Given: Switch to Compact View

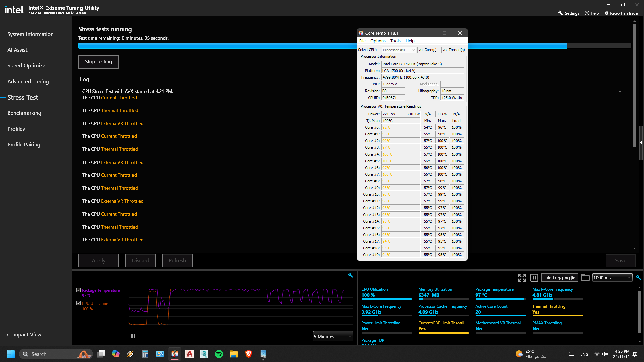Looking at the screenshot, I should click(x=24, y=334).
